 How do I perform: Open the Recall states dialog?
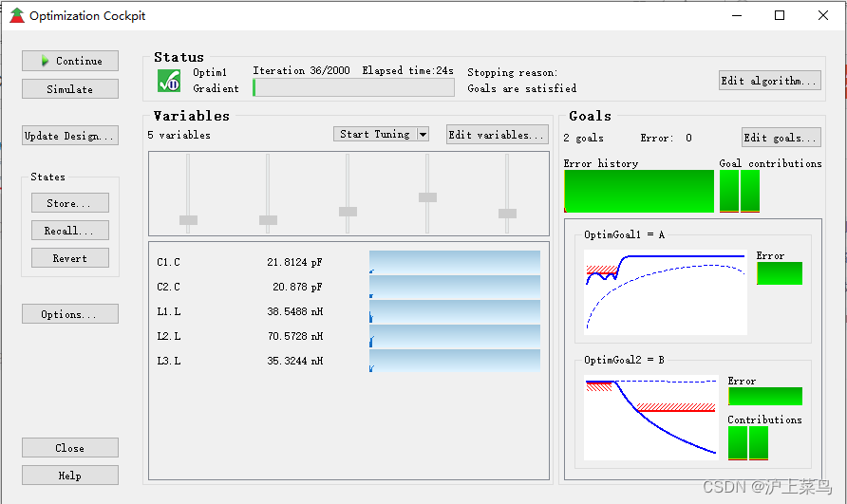click(70, 231)
